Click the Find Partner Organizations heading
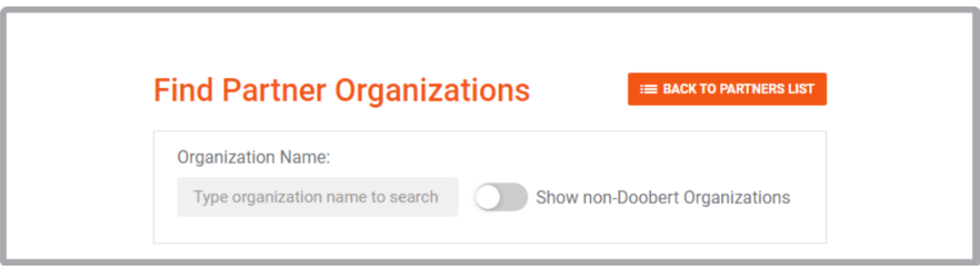This screenshot has width=980, height=272. [x=342, y=90]
